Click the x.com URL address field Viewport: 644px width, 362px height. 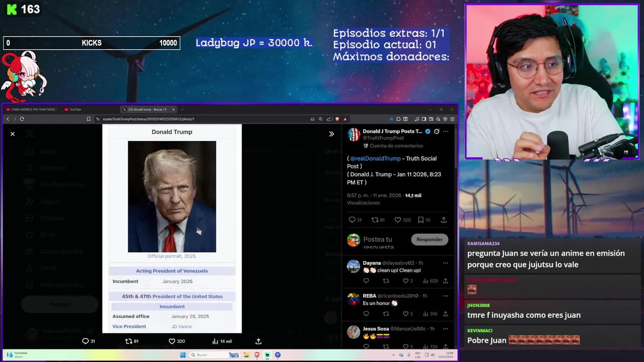[x=201, y=119]
